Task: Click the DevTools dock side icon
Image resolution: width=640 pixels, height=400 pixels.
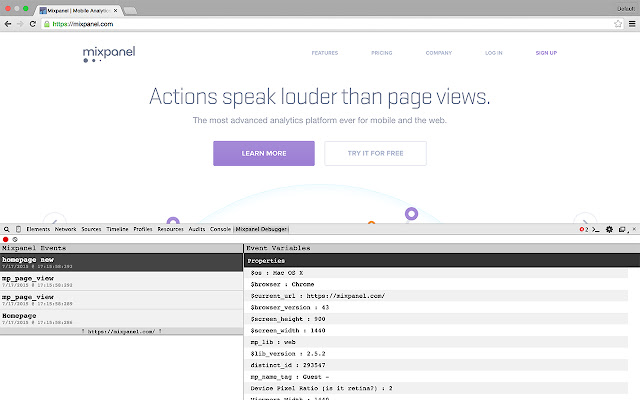Action: [622, 229]
